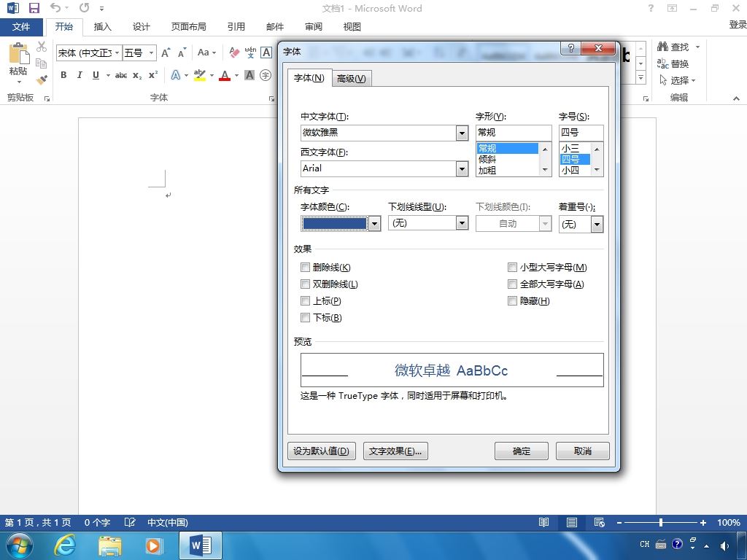
Task: Apply yellow text highlight color
Action: click(x=200, y=75)
